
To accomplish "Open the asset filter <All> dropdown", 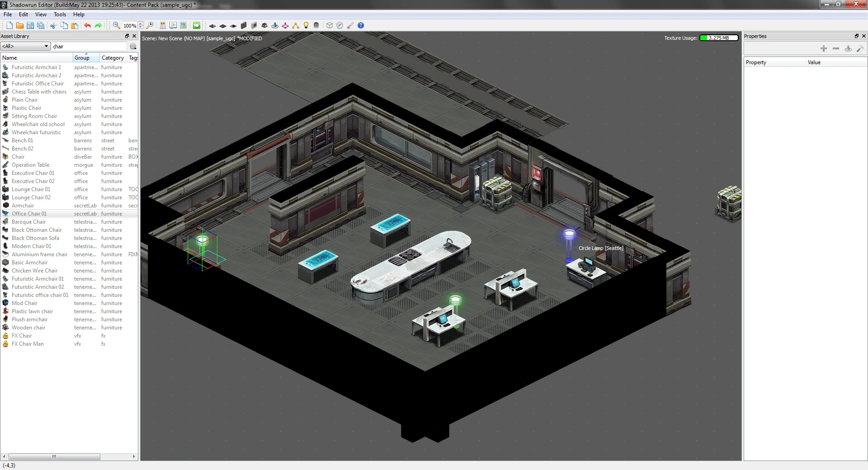I will 25,46.
